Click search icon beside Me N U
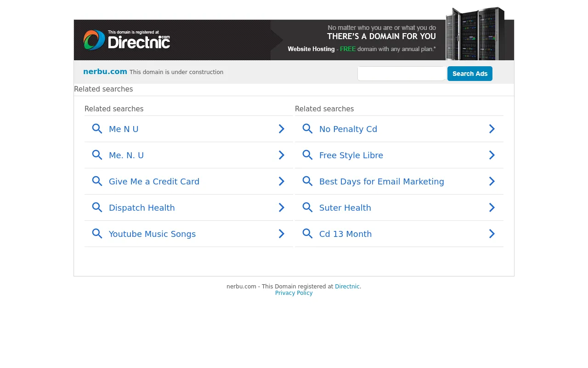Screen dimensions: 588x368 (x=97, y=129)
